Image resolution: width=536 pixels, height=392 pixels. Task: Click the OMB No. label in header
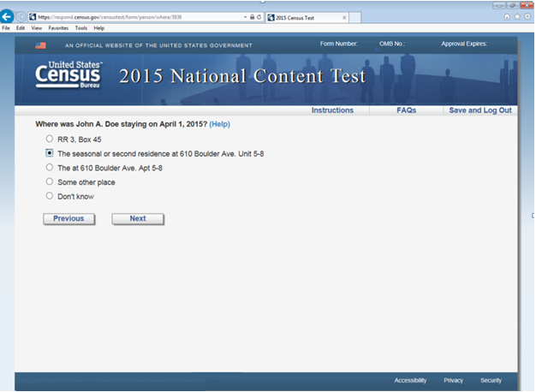pyautogui.click(x=392, y=44)
